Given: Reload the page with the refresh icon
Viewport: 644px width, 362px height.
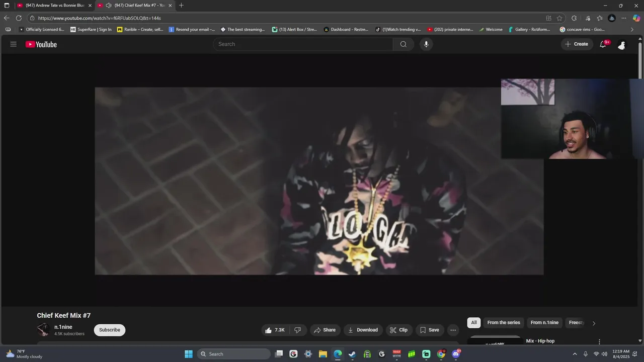Looking at the screenshot, I should [19, 18].
